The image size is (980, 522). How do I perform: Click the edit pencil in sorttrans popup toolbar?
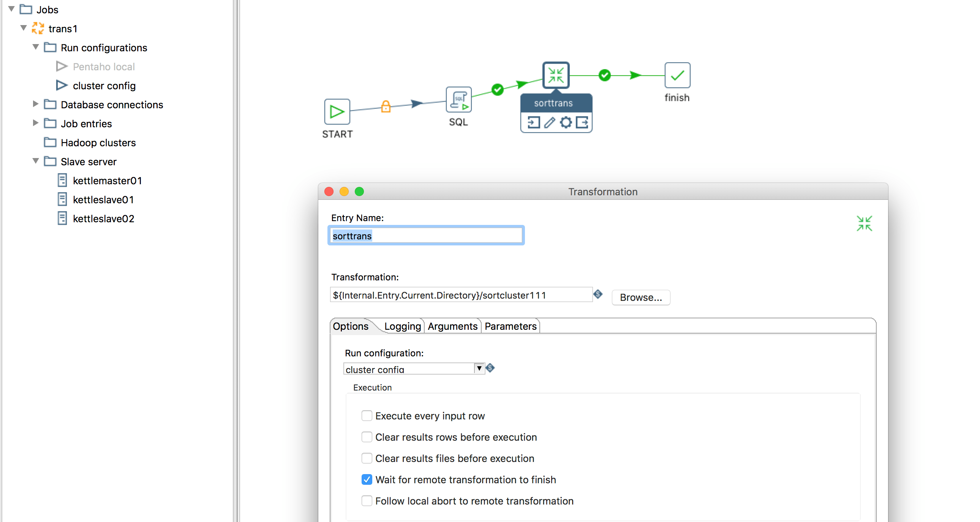click(x=549, y=122)
